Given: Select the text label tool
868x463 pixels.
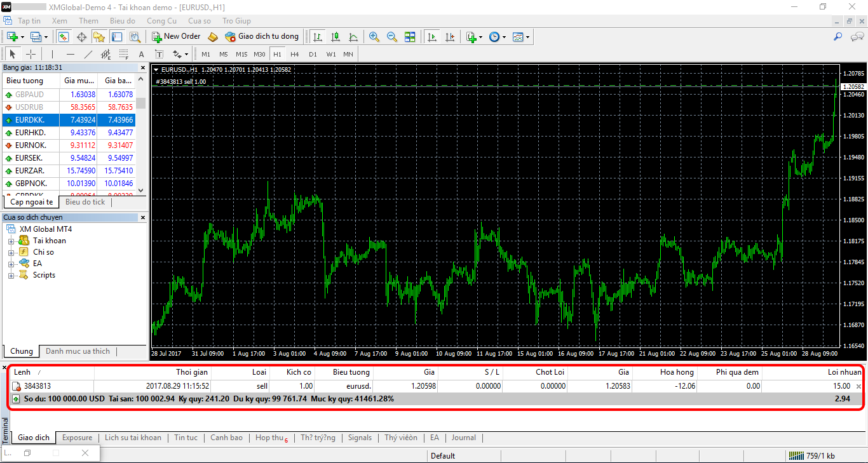Looking at the screenshot, I should point(159,54).
